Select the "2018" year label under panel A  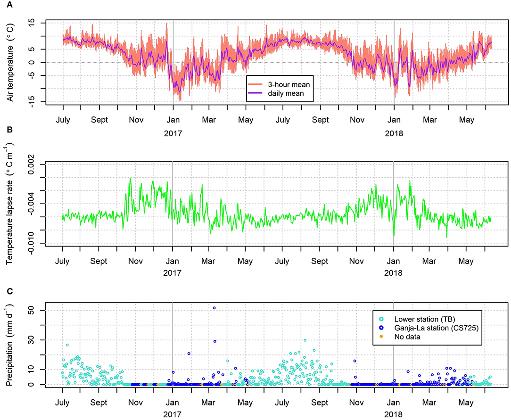click(x=394, y=133)
